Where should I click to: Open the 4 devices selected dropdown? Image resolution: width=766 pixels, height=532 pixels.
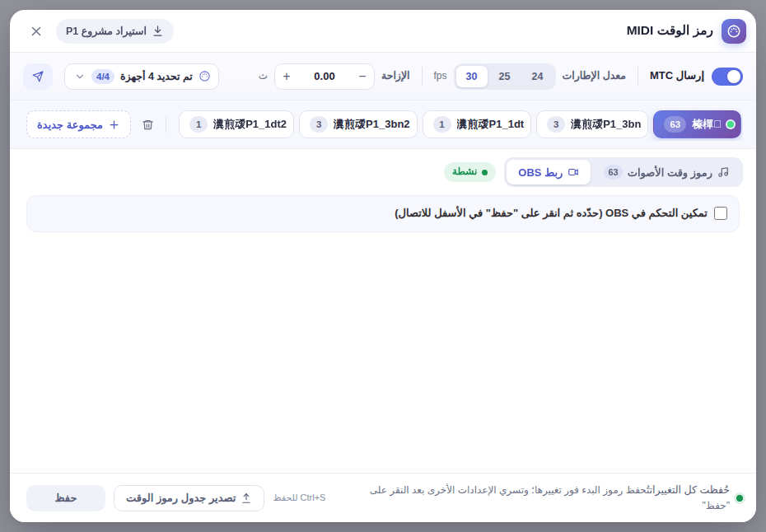142,77
